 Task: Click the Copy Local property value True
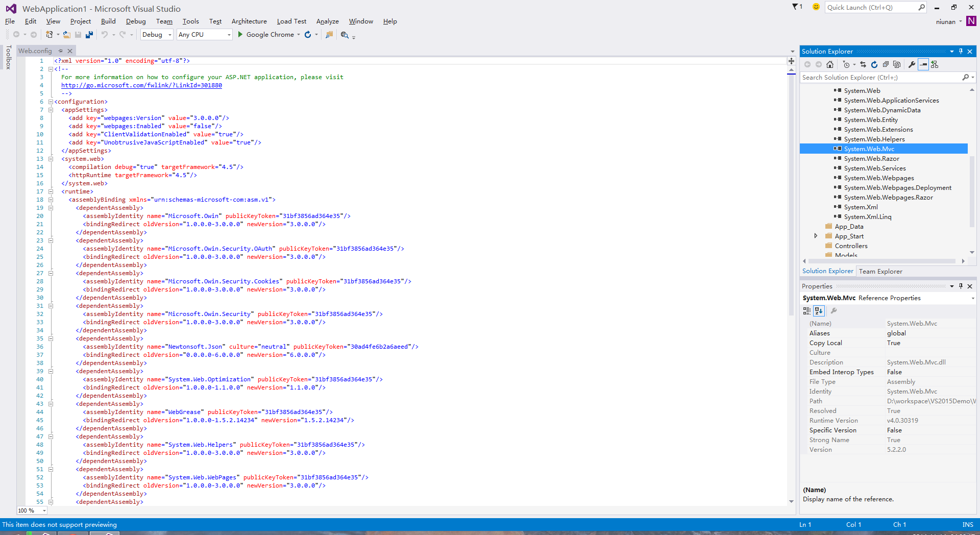[x=894, y=343]
